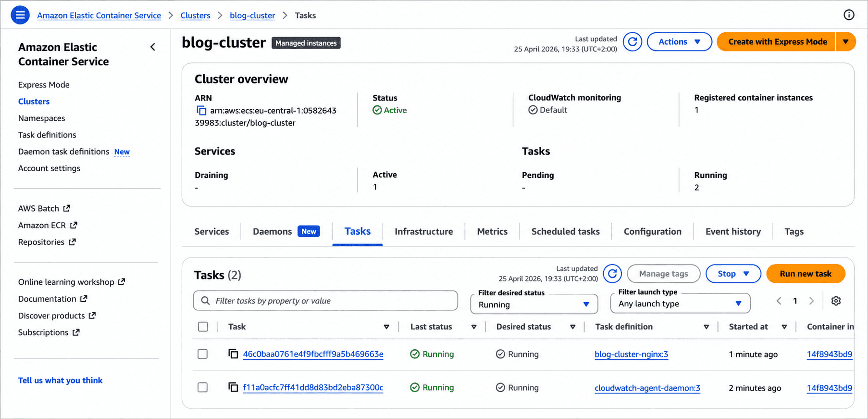This screenshot has width=868, height=419.
Task: Open Namespaces in sidebar
Action: [41, 118]
